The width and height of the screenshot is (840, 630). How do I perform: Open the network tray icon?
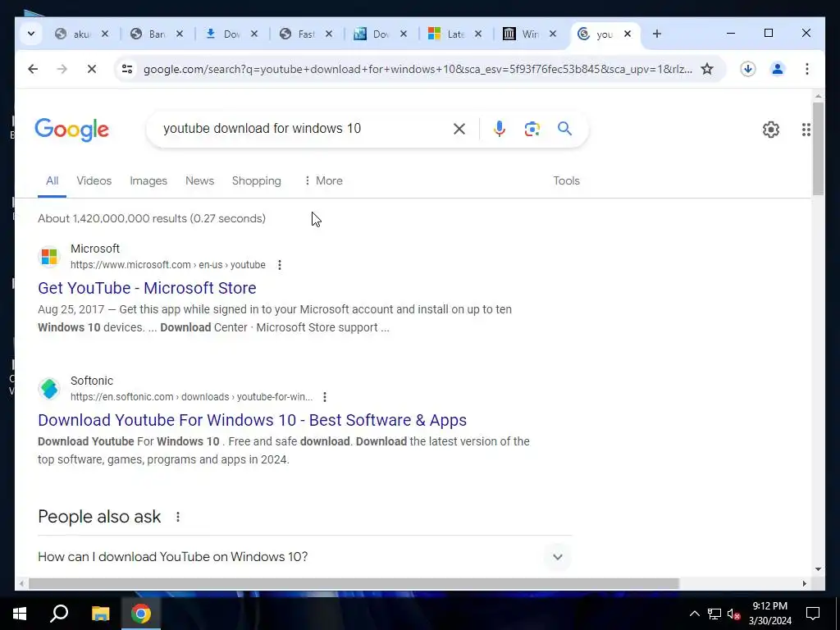[714, 614]
